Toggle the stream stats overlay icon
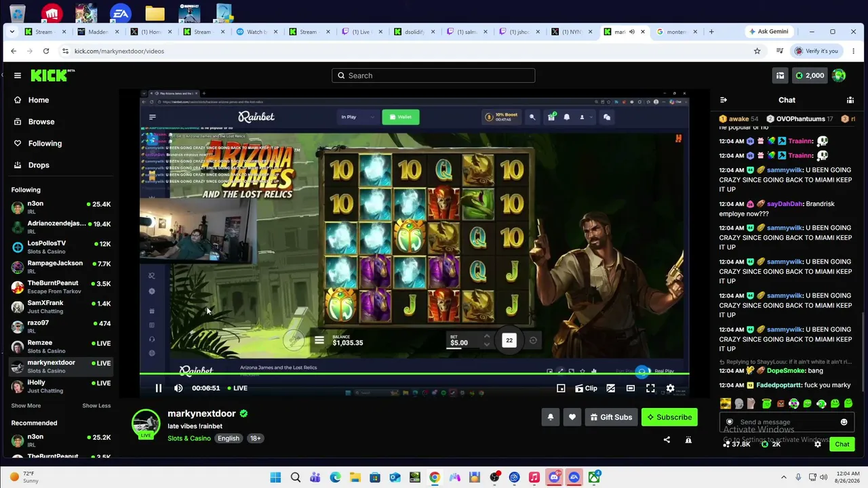This screenshot has height=488, width=868. click(610, 388)
